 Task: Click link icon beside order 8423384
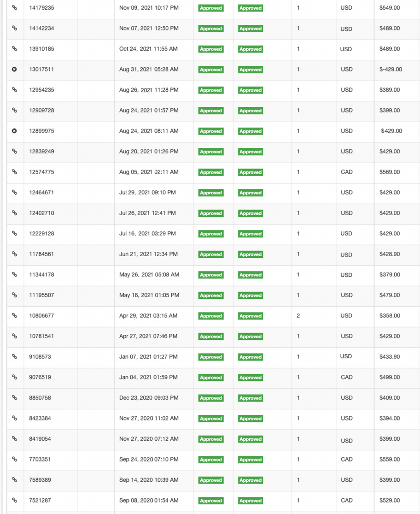pyautogui.click(x=14, y=419)
